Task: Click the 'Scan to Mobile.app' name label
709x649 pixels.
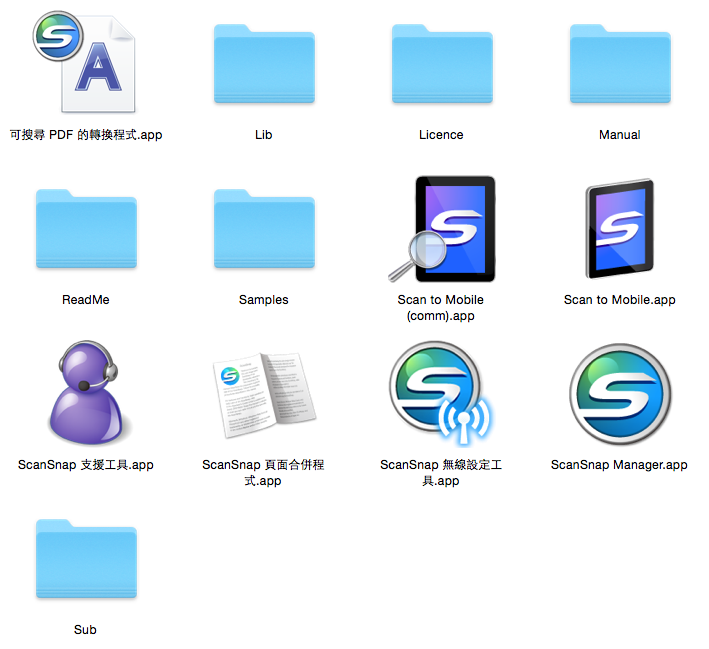Action: click(619, 300)
